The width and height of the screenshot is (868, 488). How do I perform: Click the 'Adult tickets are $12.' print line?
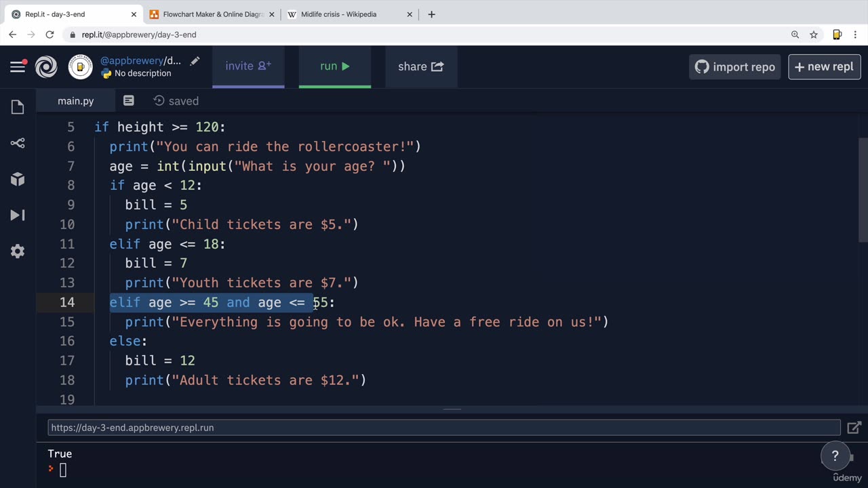245,380
